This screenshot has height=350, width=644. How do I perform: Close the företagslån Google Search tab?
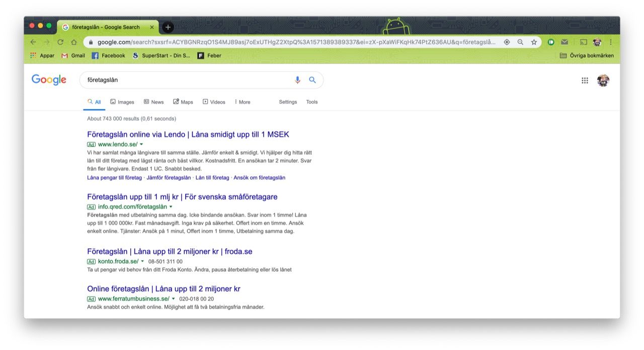tap(152, 27)
